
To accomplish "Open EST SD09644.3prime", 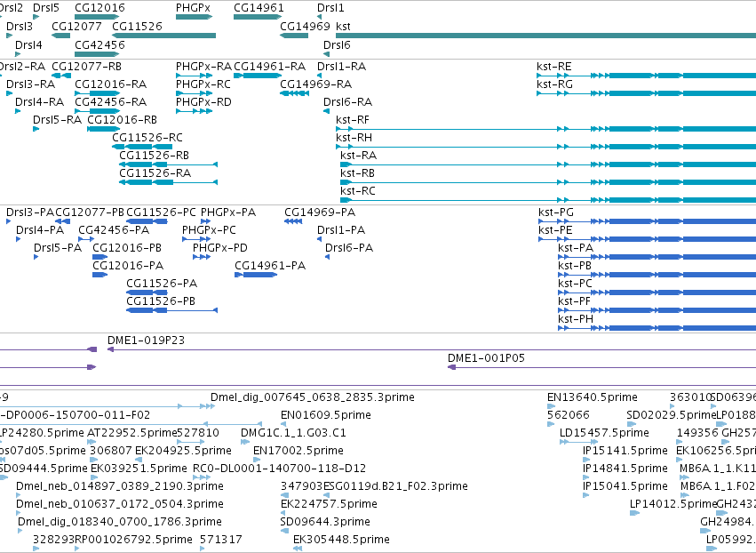I will pyautogui.click(x=325, y=522).
